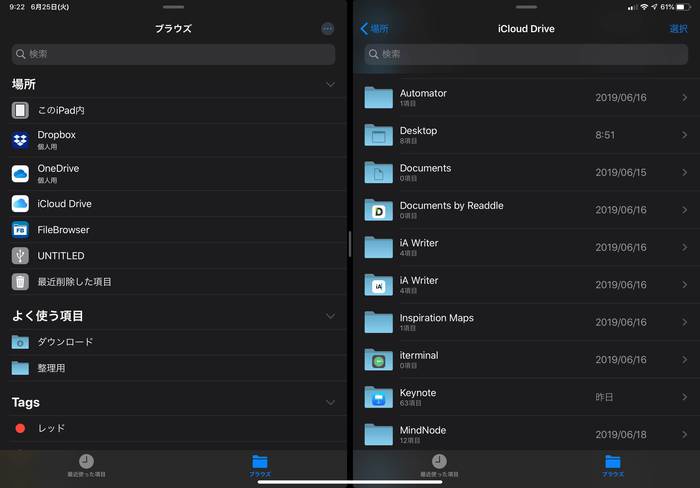Open the ellipsis options button in Browse pane
The width and height of the screenshot is (700, 488).
[x=327, y=29]
